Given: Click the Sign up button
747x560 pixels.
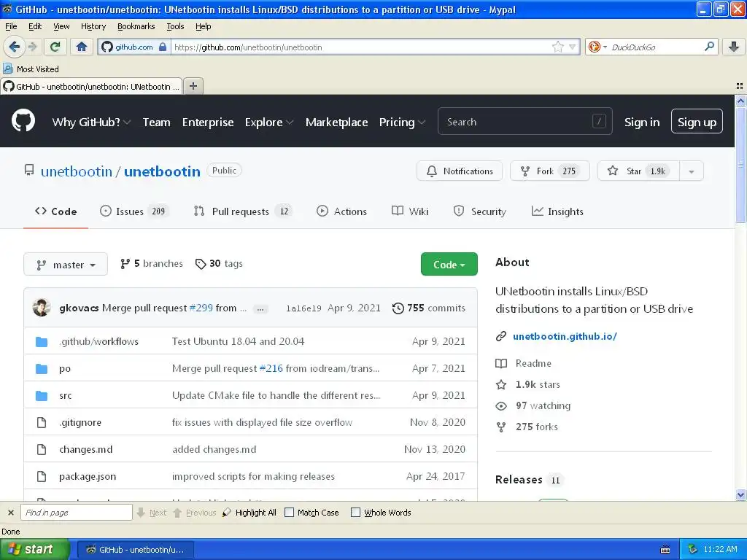Looking at the screenshot, I should [697, 122].
